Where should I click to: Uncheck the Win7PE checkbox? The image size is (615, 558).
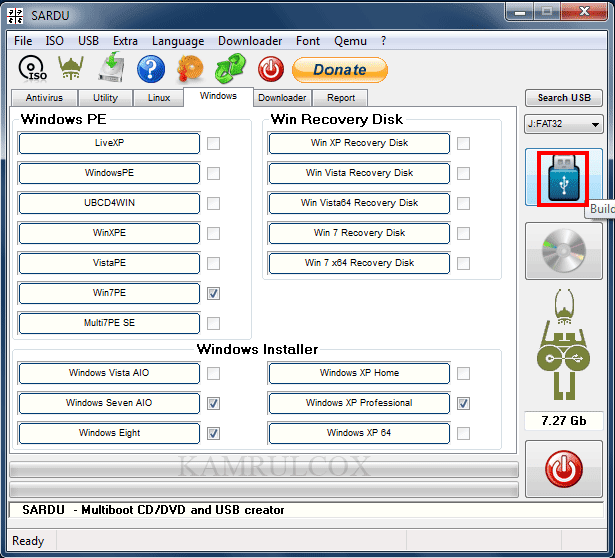tap(213, 293)
